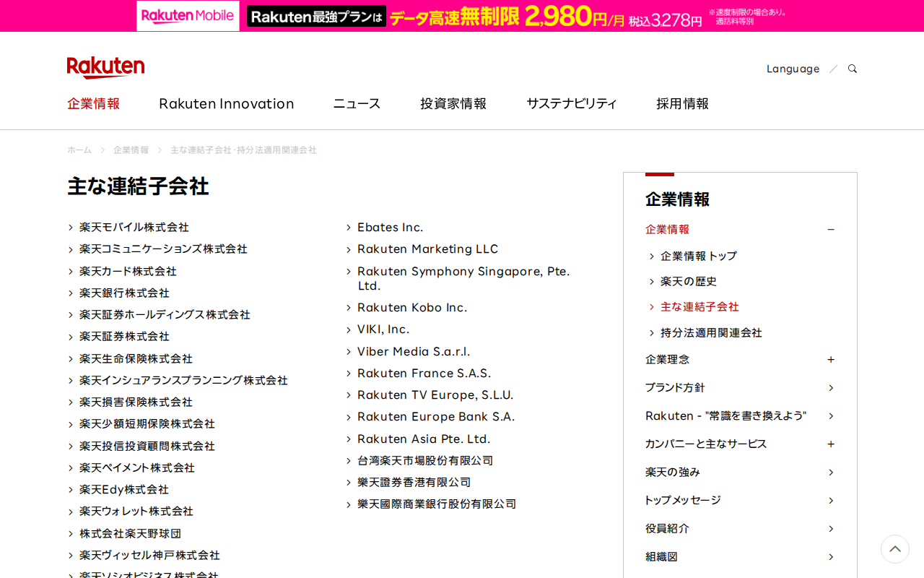Open Rakuten TV Europe, S.L.U. link
The image size is (924, 578).
point(435,394)
